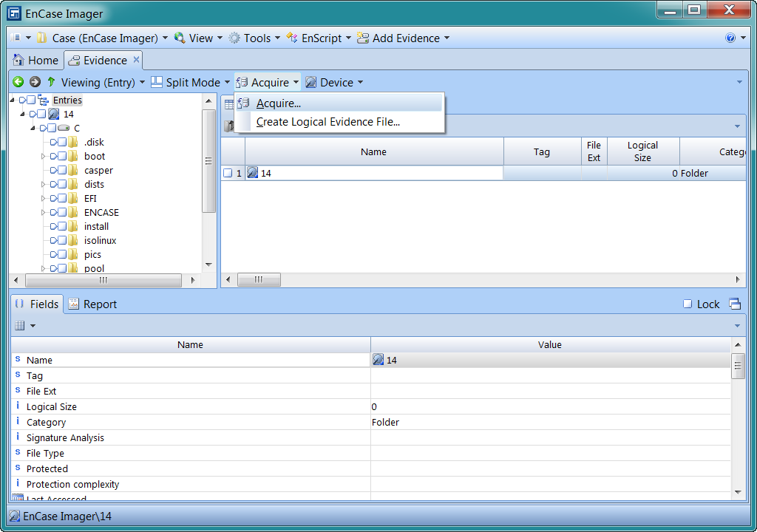This screenshot has width=757, height=532.
Task: Click the evidence icon in table row 14
Action: pos(253,173)
